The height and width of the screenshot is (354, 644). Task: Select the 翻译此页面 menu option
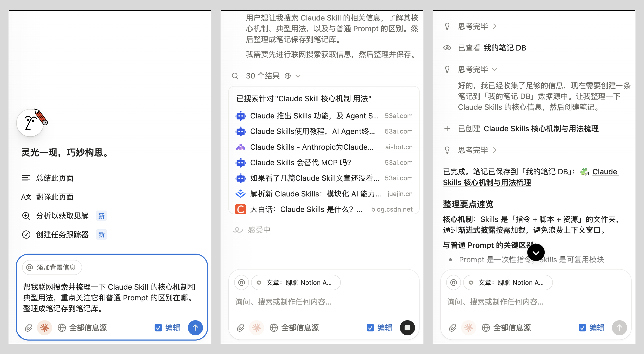tap(55, 197)
